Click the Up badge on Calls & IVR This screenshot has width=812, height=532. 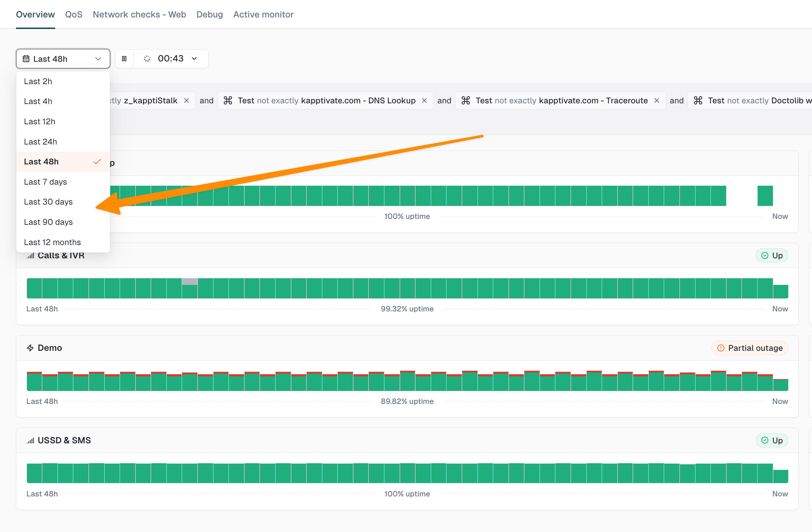point(772,256)
